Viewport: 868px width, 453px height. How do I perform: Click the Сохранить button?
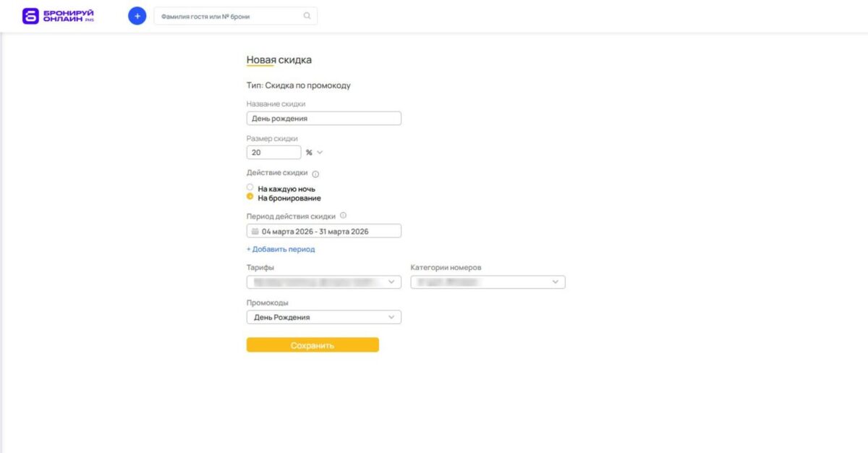tap(312, 344)
